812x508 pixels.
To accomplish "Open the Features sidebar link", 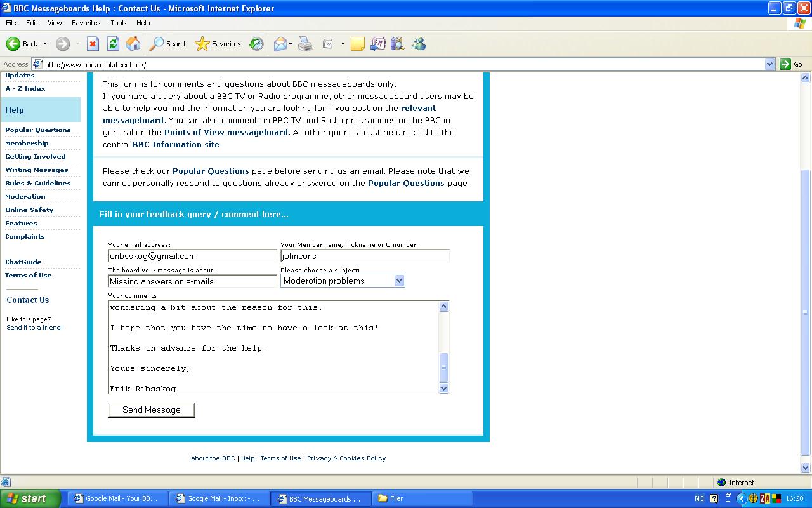I will coord(21,223).
